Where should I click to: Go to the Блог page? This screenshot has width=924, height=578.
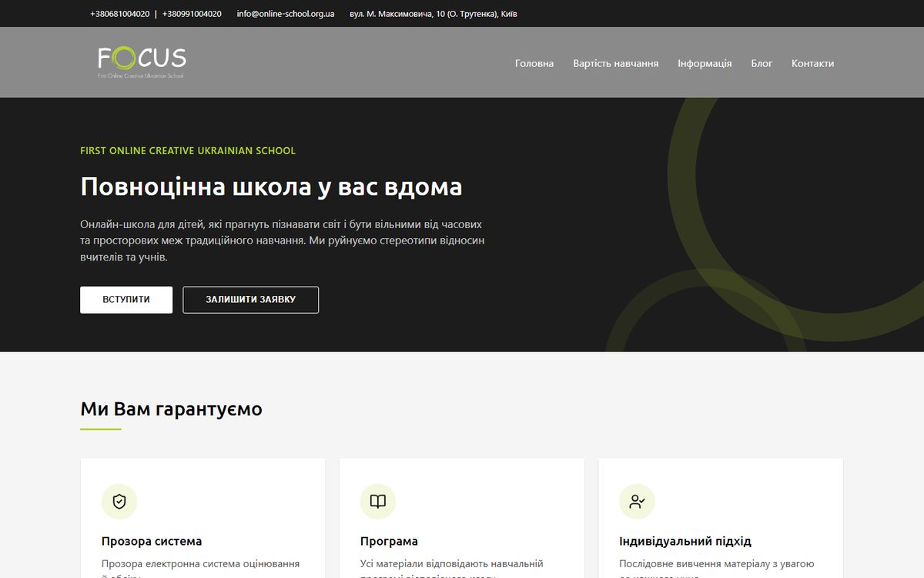(762, 63)
